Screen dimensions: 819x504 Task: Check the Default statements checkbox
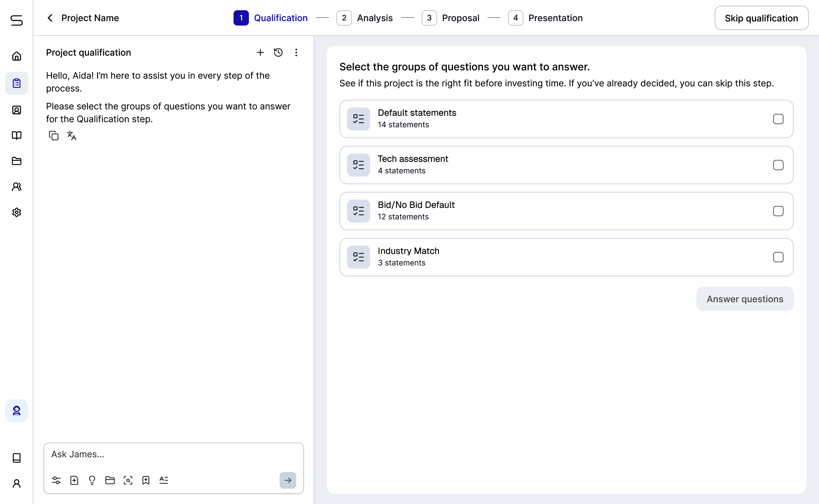(778, 119)
